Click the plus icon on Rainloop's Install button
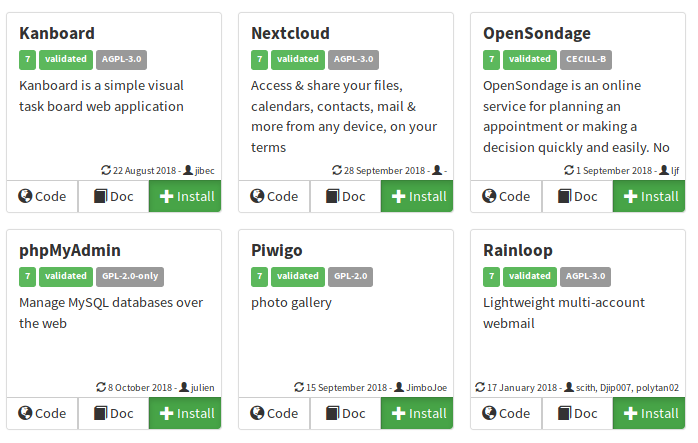Image resolution: width=698 pixels, height=443 pixels. point(630,413)
